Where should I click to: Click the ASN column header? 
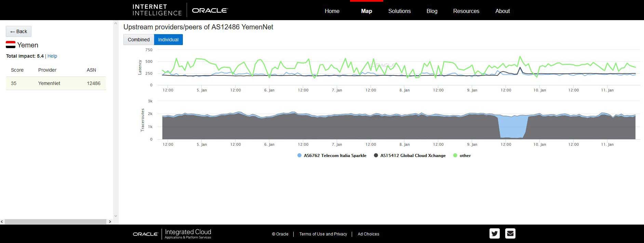coord(91,70)
